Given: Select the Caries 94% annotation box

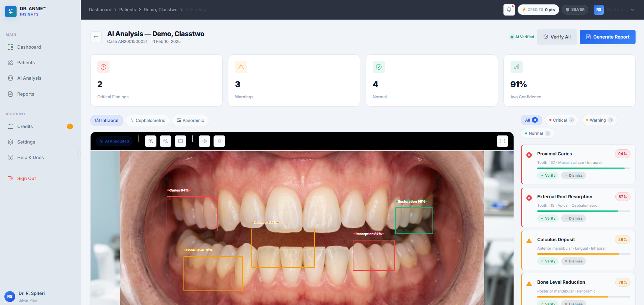Looking at the screenshot, I should (x=192, y=214).
